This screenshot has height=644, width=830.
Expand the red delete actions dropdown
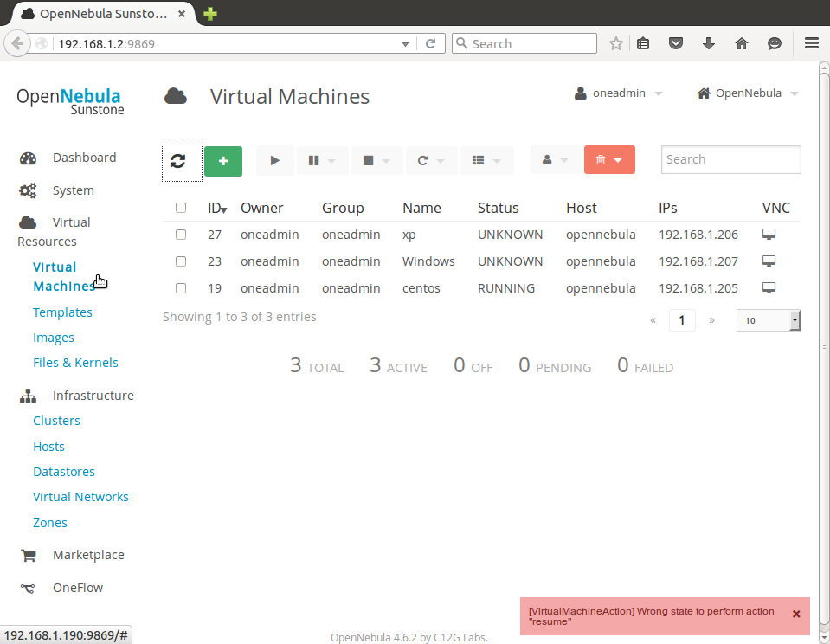[x=609, y=160]
